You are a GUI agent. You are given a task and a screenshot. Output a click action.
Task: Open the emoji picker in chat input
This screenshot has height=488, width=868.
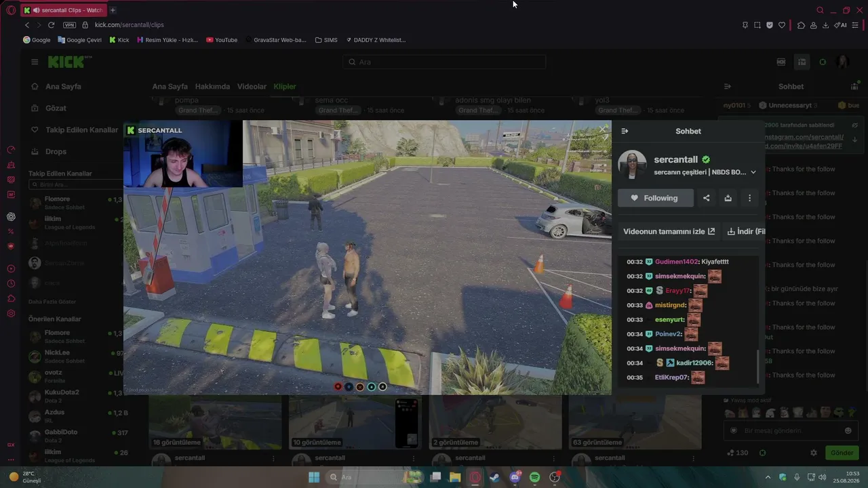click(x=848, y=430)
